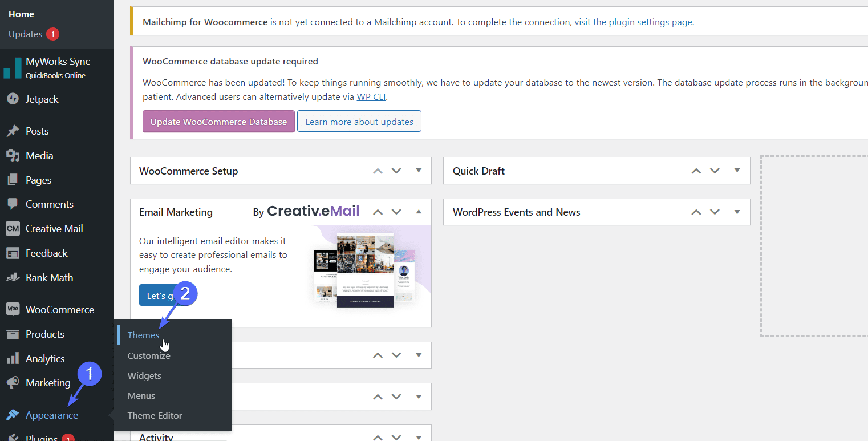Open the WooCommerce menu label
Screen dimensions: 868x441
[x=60, y=310]
